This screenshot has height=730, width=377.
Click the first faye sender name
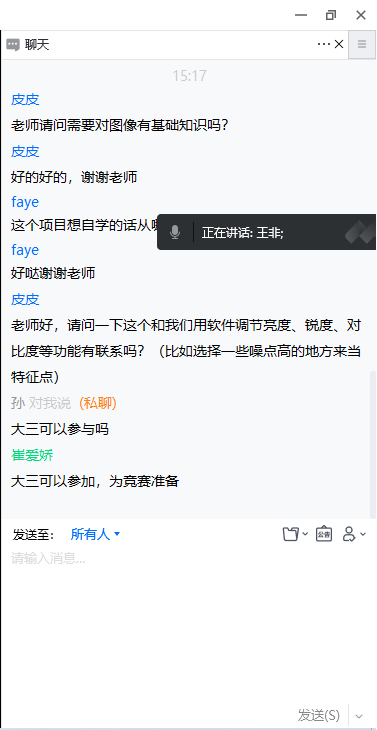coord(25,202)
